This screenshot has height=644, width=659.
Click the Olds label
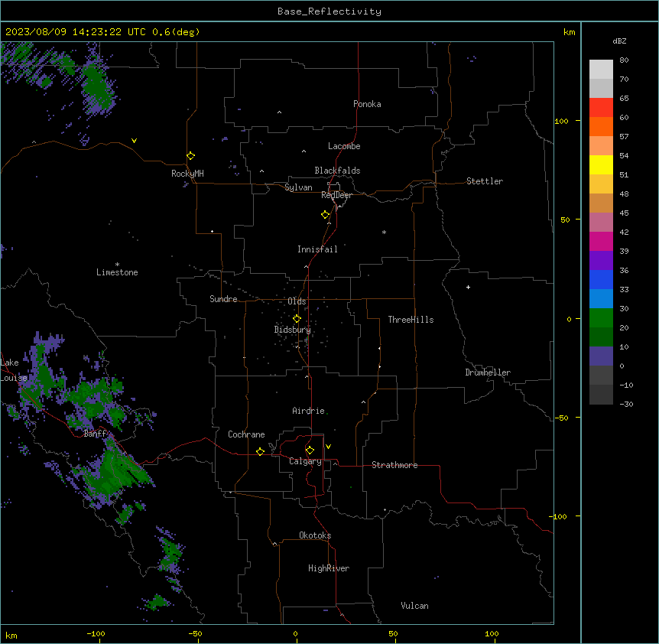point(297,301)
